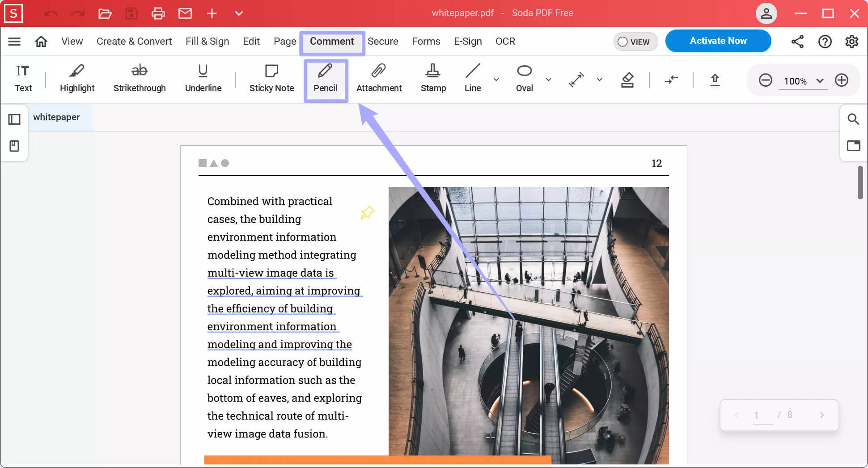Select the Strikethrough tool

(x=139, y=79)
